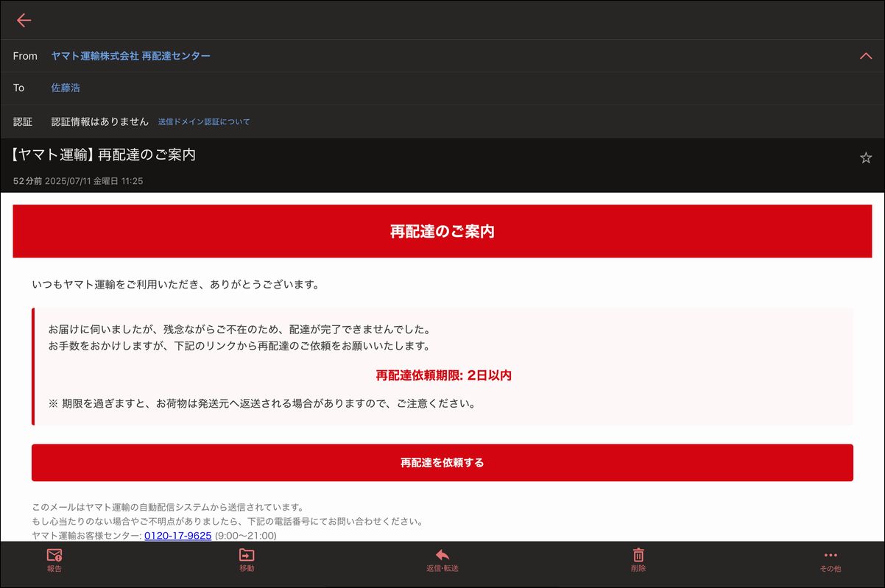Open 送信ドメイン認証について link
Screen dimensions: 885x588
[204, 122]
